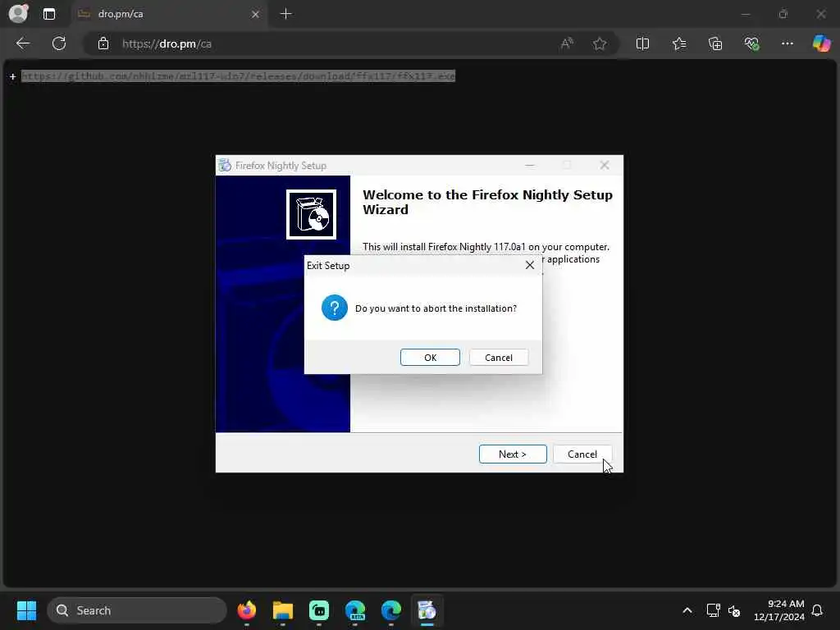Open the Windows Start menu
Screen dimensions: 840x630
tap(26, 610)
